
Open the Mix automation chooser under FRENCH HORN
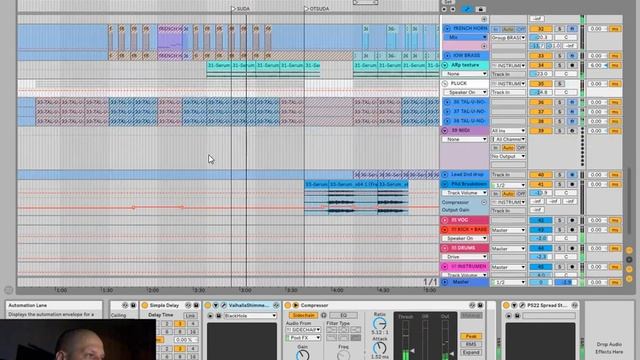click(465, 37)
